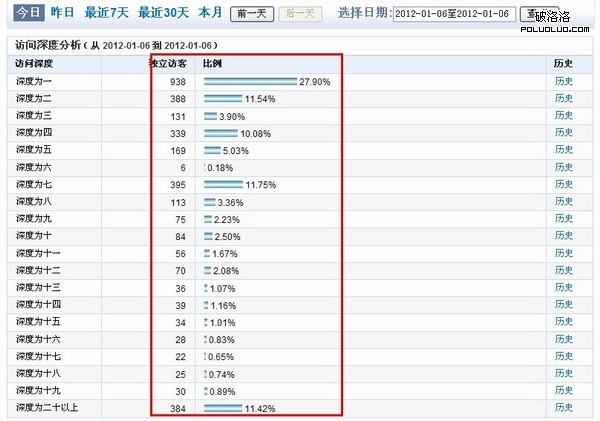Click the 11.75% bar for 深度为七
600x421 pixels.
[223, 184]
